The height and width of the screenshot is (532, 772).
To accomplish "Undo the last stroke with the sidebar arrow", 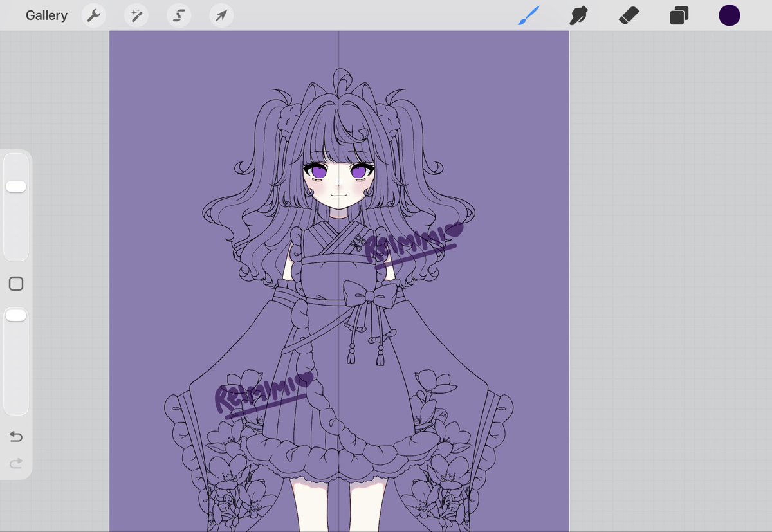I will pyautogui.click(x=15, y=436).
